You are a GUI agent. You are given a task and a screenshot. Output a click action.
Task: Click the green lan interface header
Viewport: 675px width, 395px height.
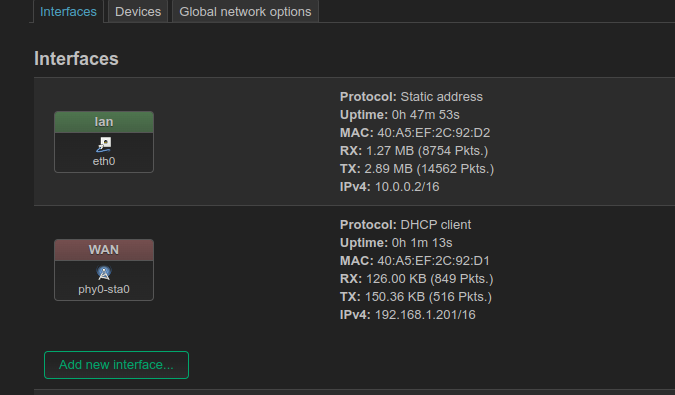(104, 122)
